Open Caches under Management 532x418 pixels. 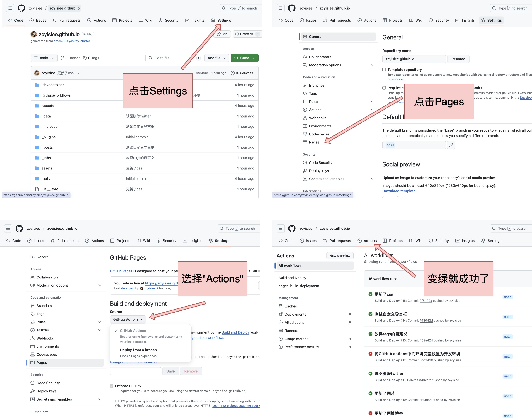290,306
